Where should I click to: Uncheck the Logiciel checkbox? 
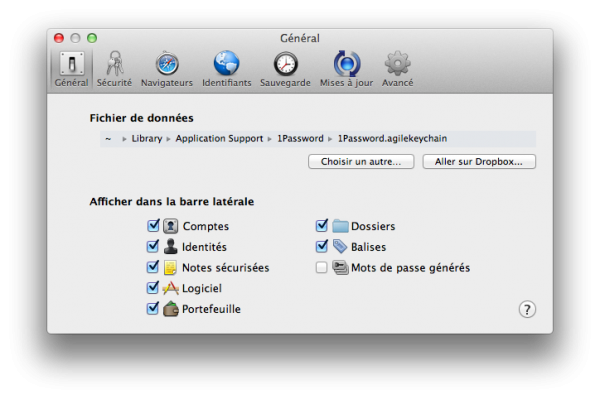[x=153, y=288]
